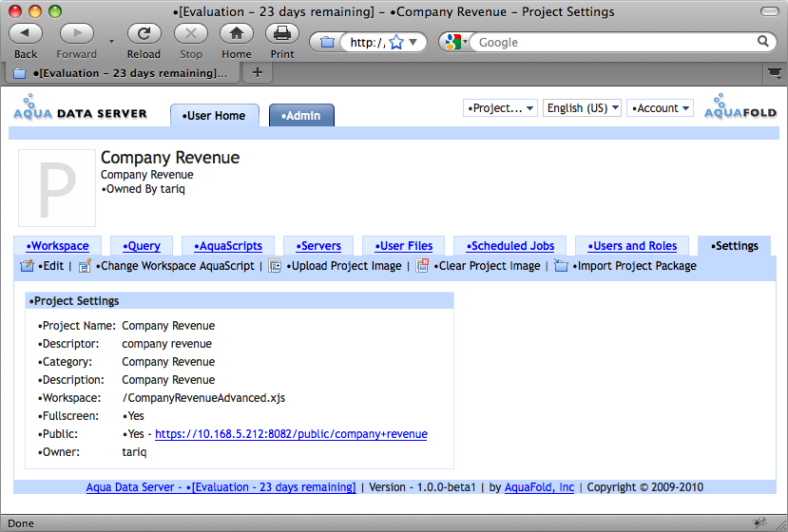
Task: Open the Back/Forward history dropdown arrow
Action: (111, 42)
